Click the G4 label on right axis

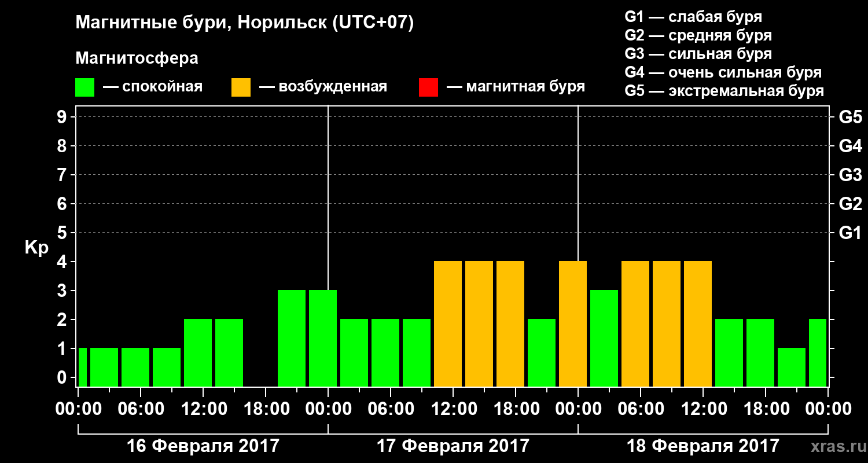(850, 146)
